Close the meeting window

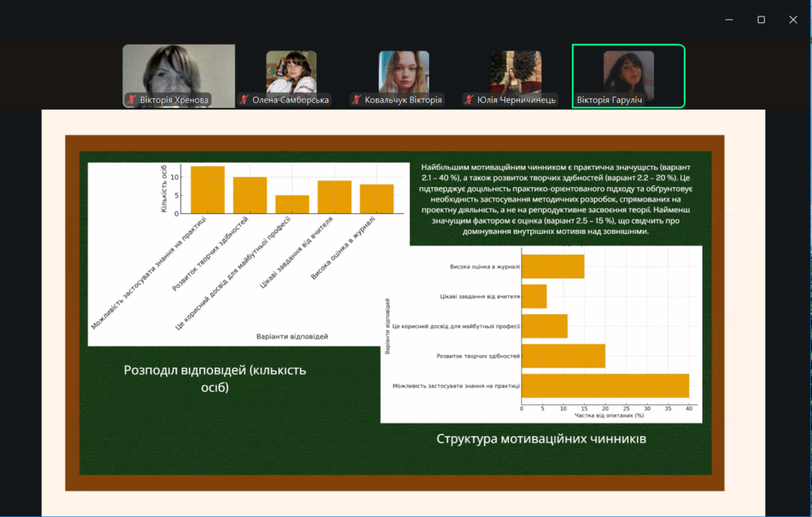793,20
